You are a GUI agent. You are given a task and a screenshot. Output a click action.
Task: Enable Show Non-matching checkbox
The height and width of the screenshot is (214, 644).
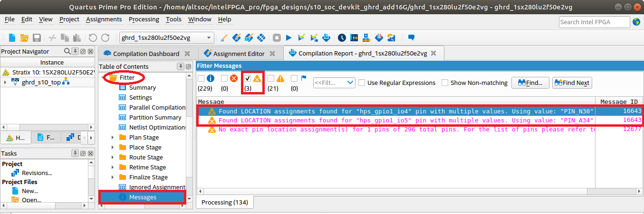point(445,83)
